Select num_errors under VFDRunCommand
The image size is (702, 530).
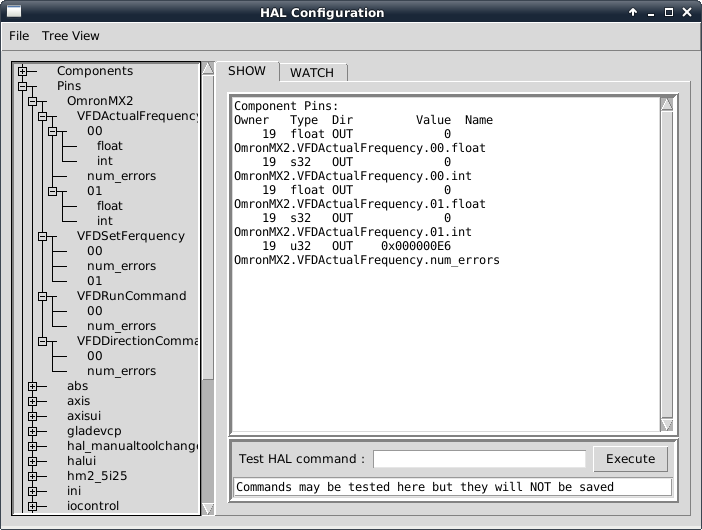[121, 326]
